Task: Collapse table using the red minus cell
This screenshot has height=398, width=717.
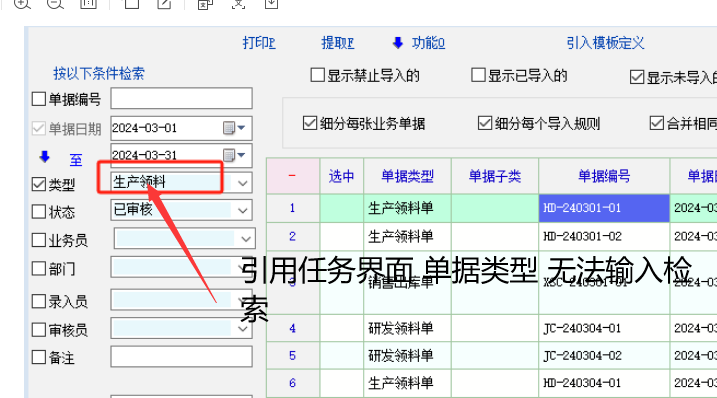Action: coord(293,176)
